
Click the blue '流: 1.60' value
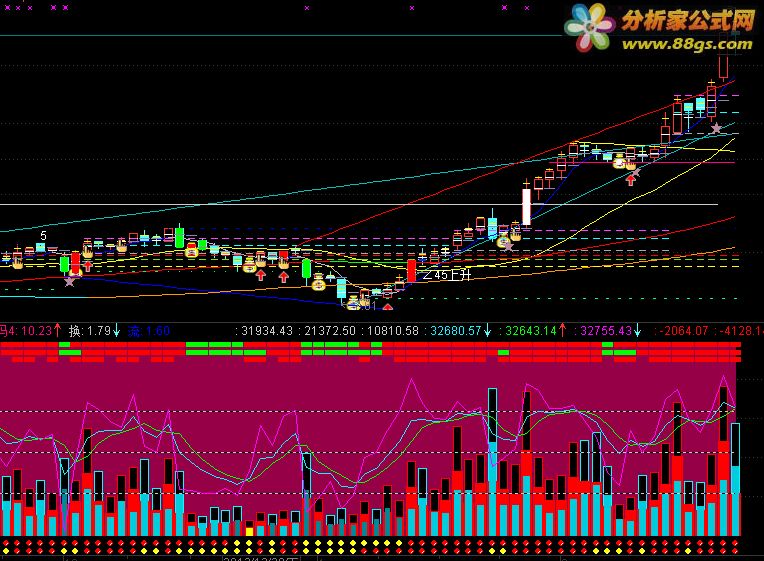pyautogui.click(x=149, y=331)
